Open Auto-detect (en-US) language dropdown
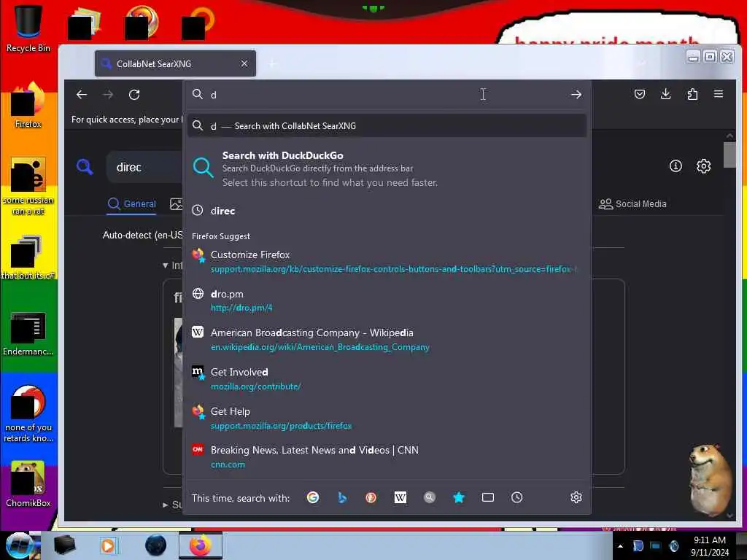The height and width of the screenshot is (560, 747). (142, 235)
